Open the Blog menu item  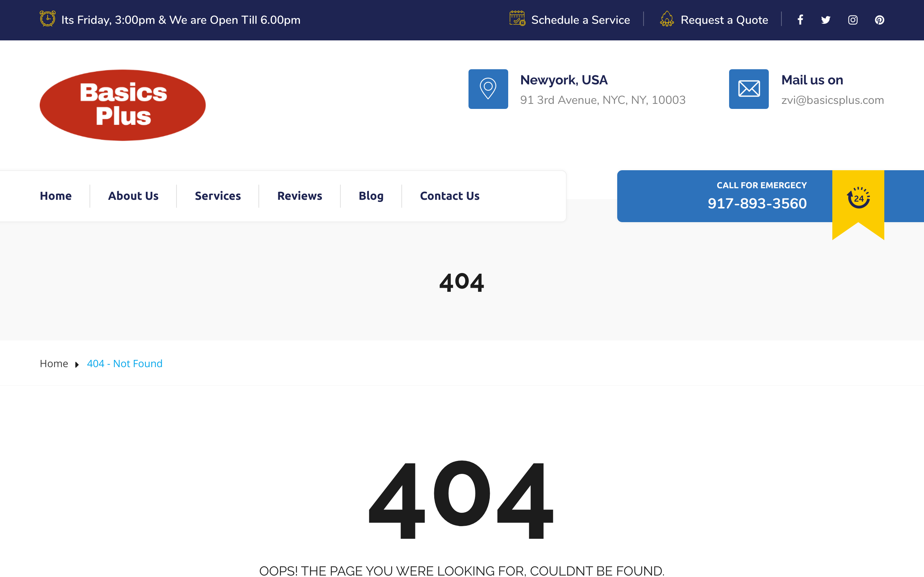click(371, 196)
